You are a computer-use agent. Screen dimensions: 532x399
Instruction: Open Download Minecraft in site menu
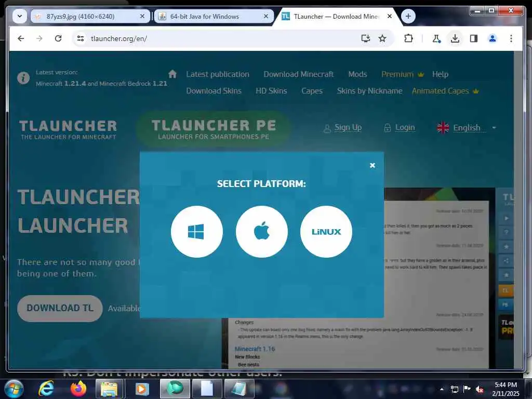coord(299,74)
